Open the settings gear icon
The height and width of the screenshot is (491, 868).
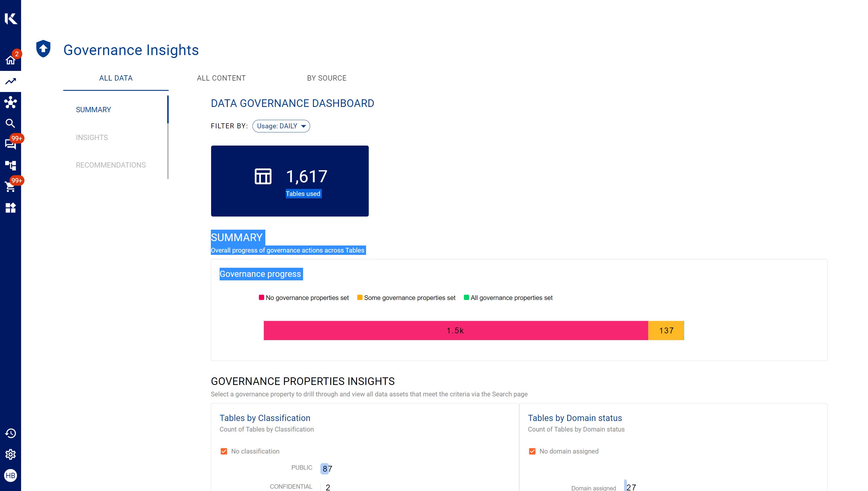point(11,455)
